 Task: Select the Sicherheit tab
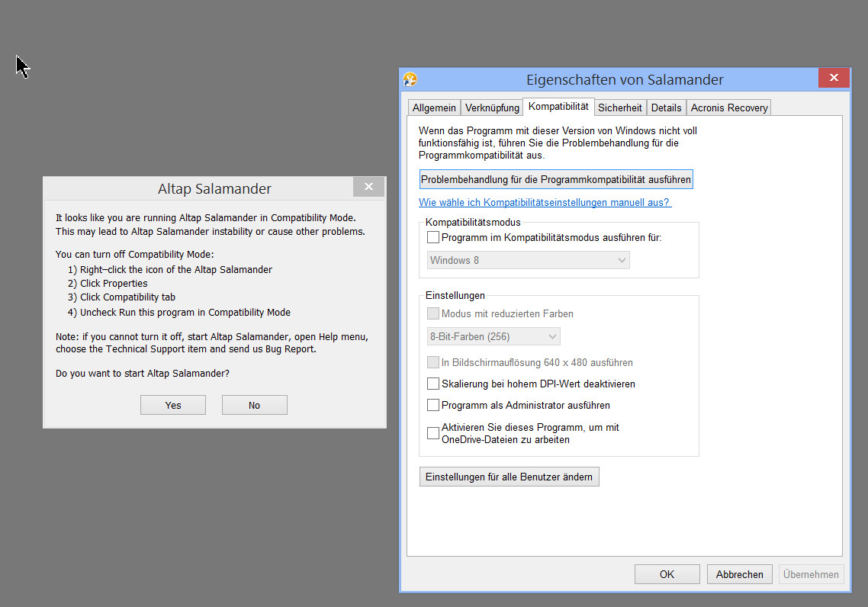[x=620, y=108]
